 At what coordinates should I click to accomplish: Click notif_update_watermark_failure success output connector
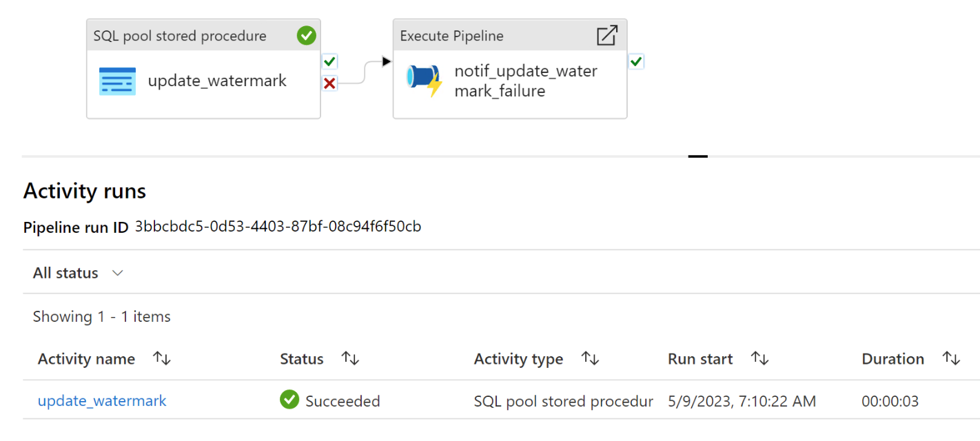(636, 62)
